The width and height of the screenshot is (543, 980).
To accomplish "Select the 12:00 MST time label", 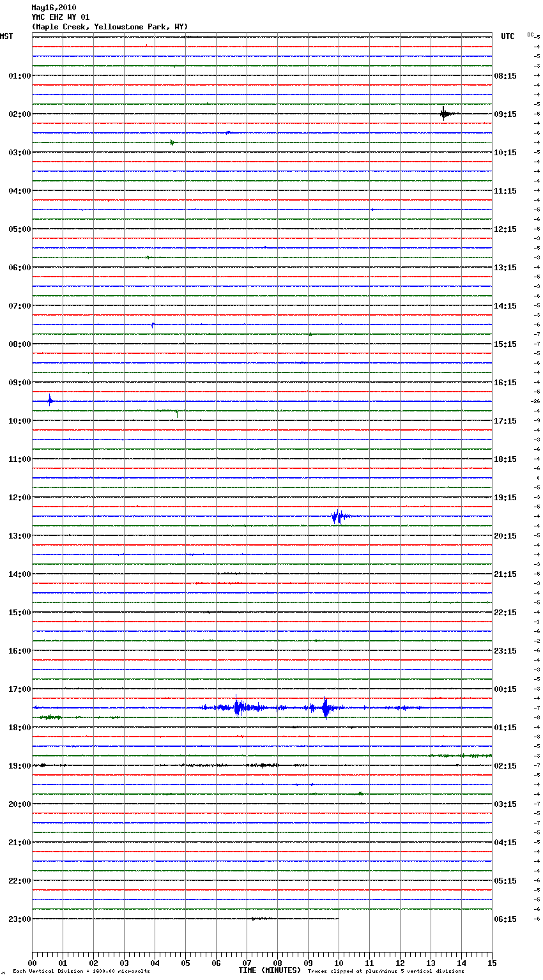I will (x=20, y=497).
